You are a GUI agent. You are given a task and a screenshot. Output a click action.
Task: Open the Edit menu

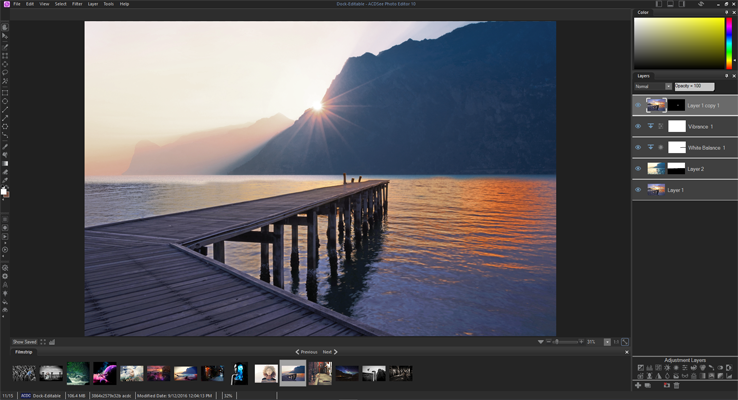[30, 4]
